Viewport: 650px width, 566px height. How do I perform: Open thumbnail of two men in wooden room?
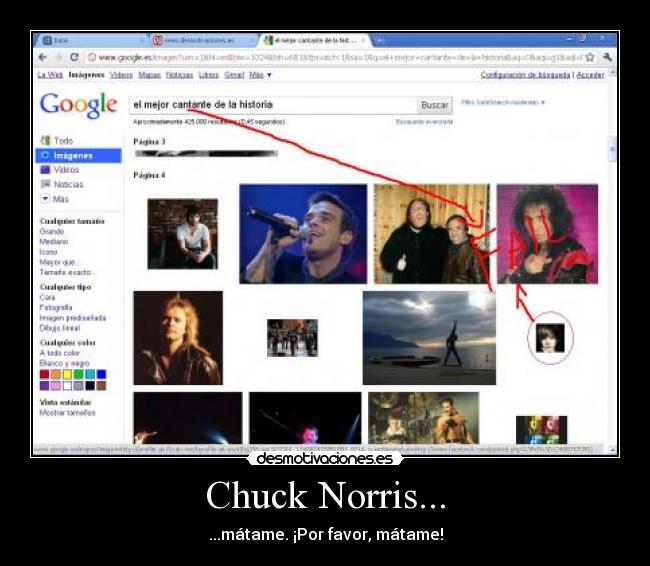pos(432,234)
